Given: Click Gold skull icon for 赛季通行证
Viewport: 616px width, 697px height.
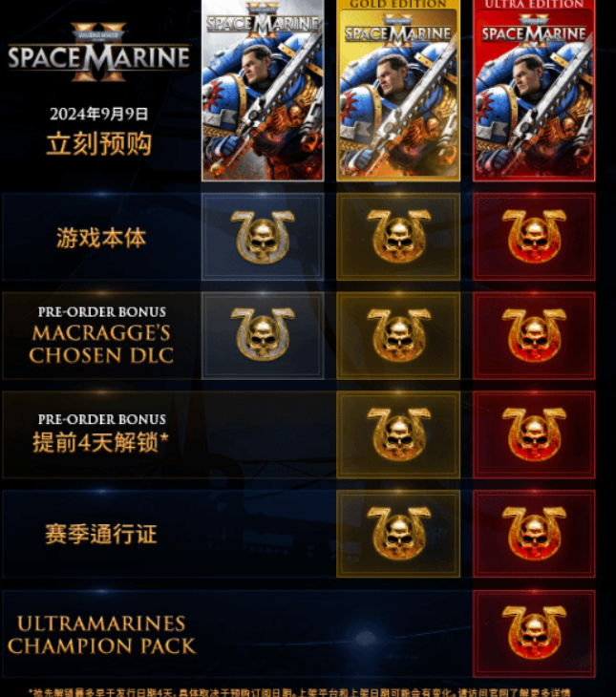Looking at the screenshot, I should pyautogui.click(x=398, y=533).
